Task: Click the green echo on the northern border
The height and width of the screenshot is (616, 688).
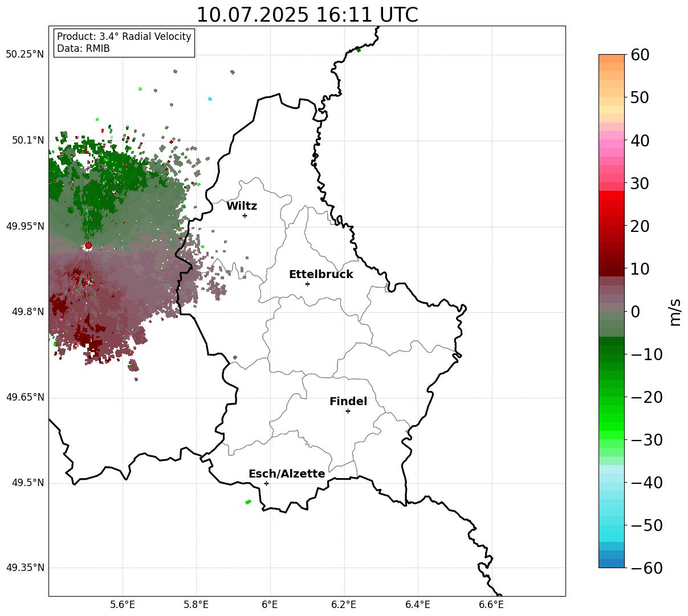Action: 358,50
